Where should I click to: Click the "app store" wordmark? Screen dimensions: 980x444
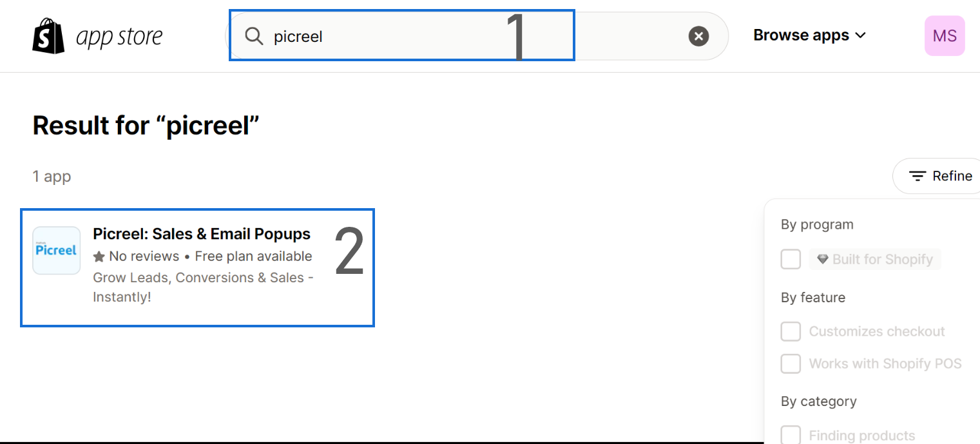119,37
